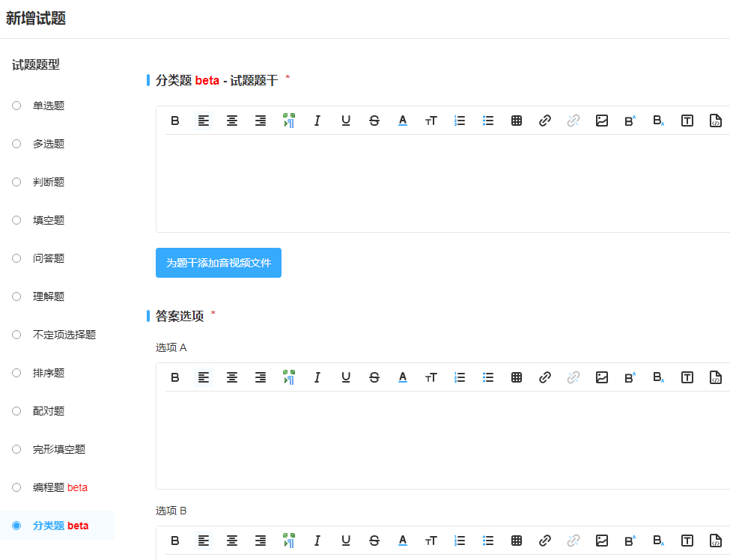Click the 为题干添加音视频文件 button
Screen dimensions: 730x560
pyautogui.click(x=219, y=263)
